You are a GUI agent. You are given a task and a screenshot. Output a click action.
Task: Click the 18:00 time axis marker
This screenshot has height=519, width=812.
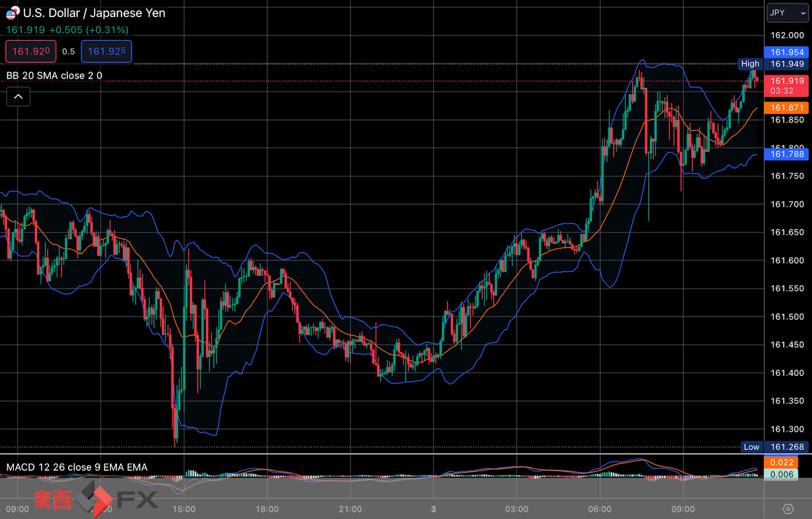click(267, 509)
